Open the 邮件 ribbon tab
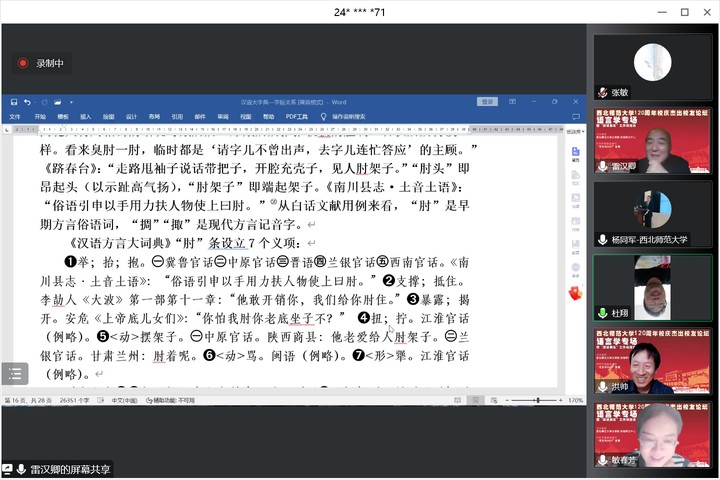Viewport: 720px width, 480px height. (200, 117)
